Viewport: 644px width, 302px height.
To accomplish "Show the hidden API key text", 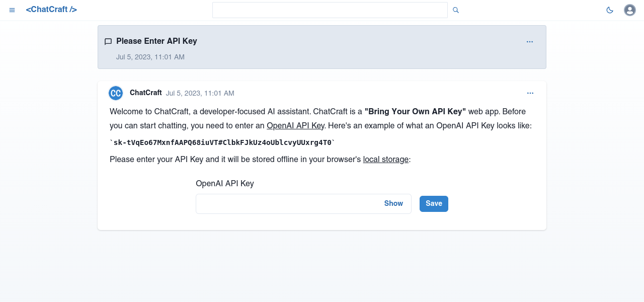I will pos(393,204).
